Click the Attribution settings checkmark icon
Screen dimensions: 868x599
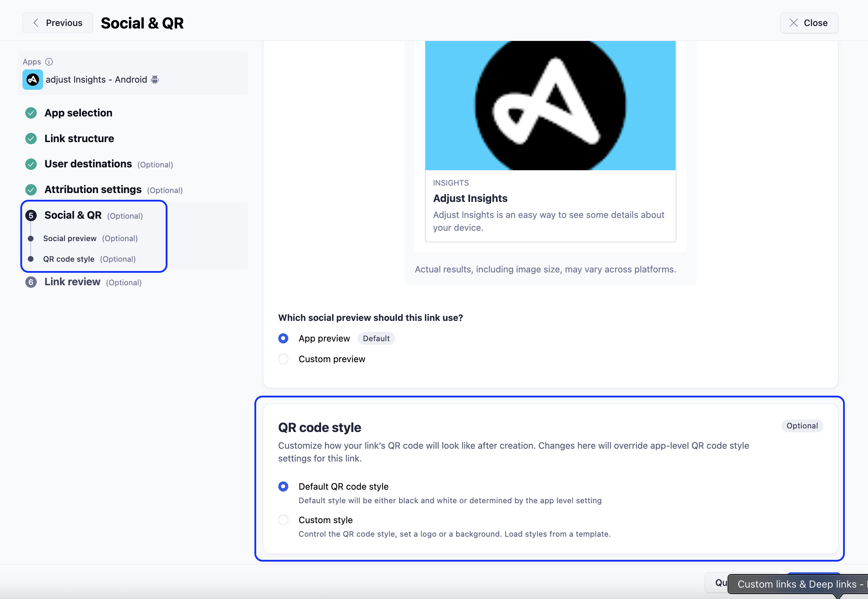click(31, 189)
